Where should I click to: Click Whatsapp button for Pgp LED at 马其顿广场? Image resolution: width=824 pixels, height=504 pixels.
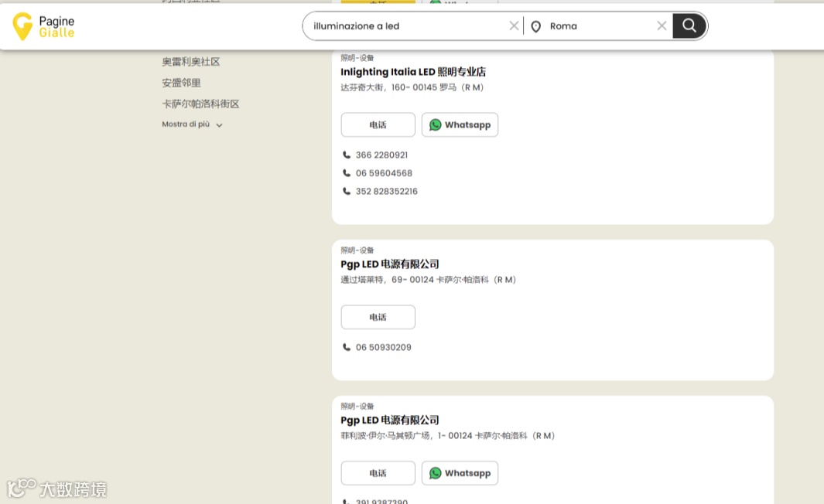pyautogui.click(x=460, y=473)
